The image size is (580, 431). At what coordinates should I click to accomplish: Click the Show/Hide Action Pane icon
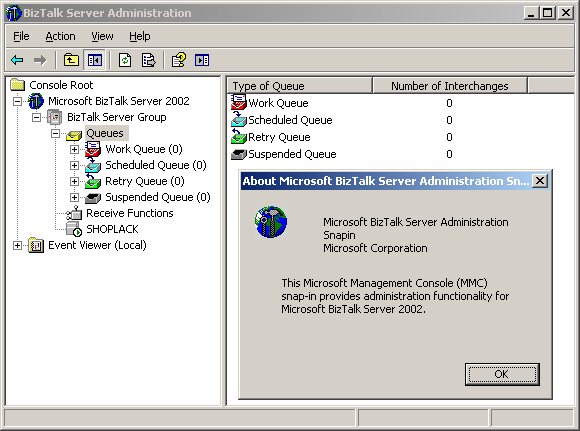click(x=202, y=60)
